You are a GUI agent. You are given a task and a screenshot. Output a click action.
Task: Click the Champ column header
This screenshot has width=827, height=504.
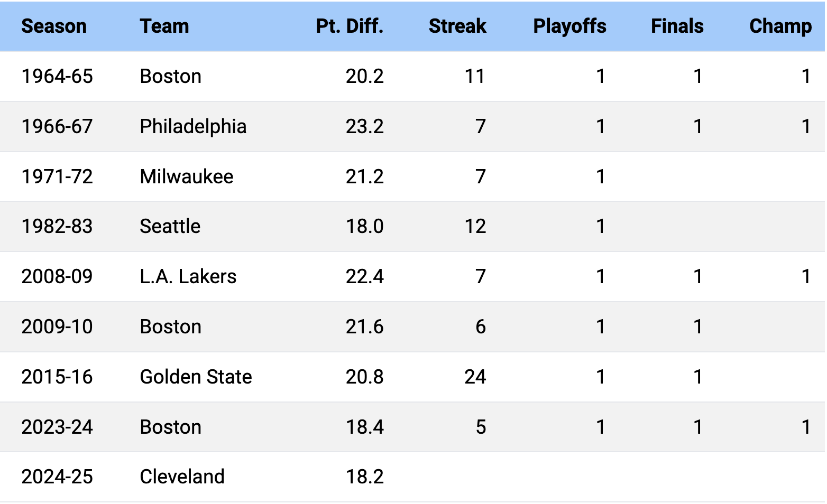tap(780, 26)
